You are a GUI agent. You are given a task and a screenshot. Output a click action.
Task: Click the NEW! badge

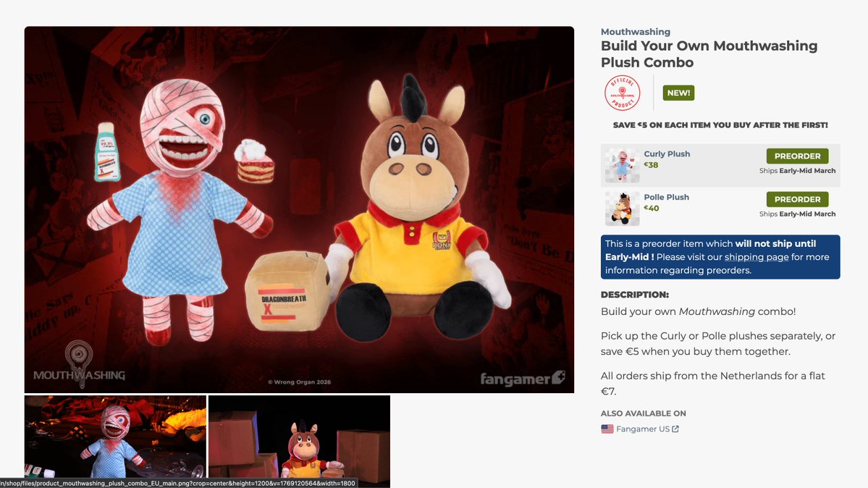point(678,93)
